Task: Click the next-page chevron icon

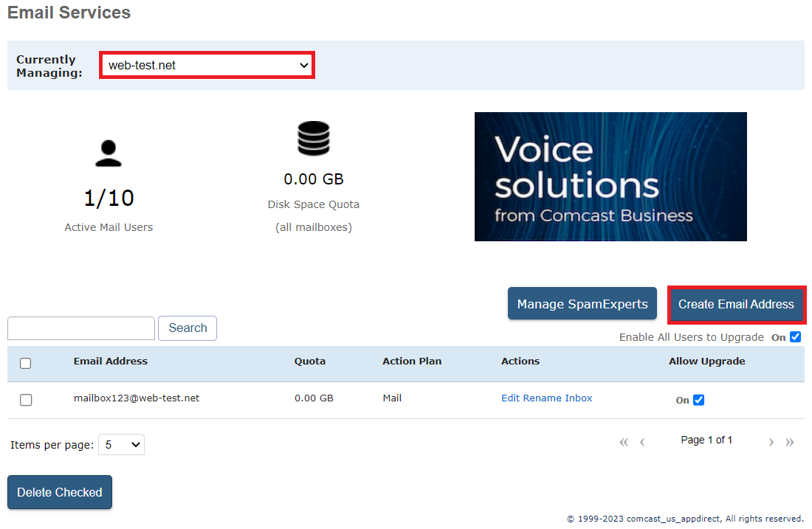Action: coord(771,441)
